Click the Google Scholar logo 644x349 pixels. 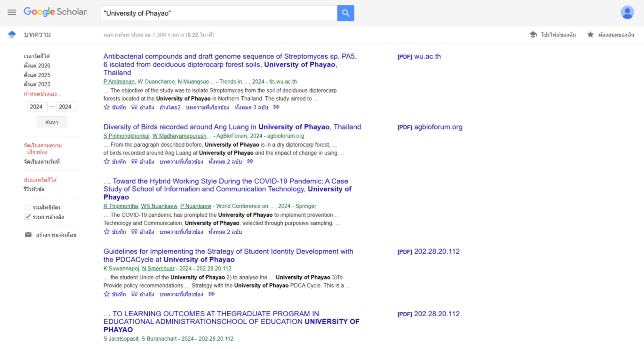coord(55,12)
